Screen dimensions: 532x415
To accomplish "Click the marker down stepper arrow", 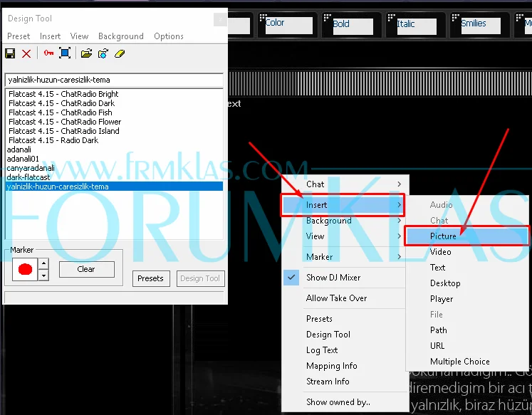I will point(43,275).
